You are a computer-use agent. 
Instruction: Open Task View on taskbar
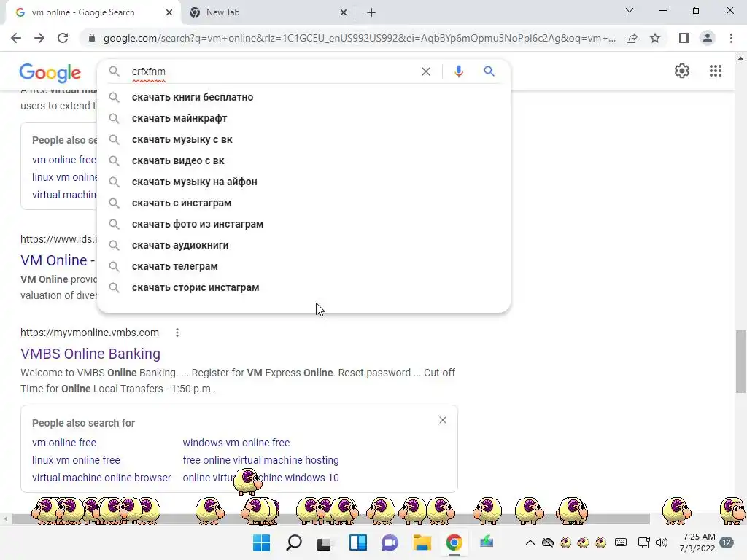pos(324,542)
